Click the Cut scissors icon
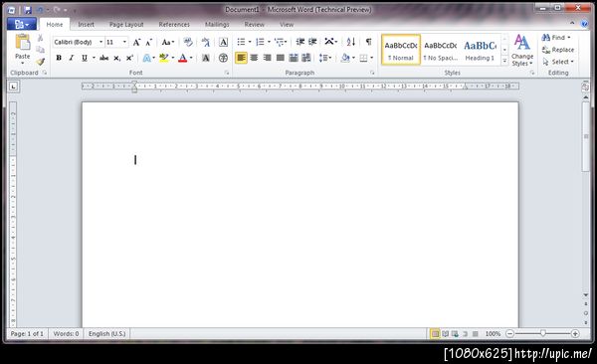 pyautogui.click(x=40, y=38)
